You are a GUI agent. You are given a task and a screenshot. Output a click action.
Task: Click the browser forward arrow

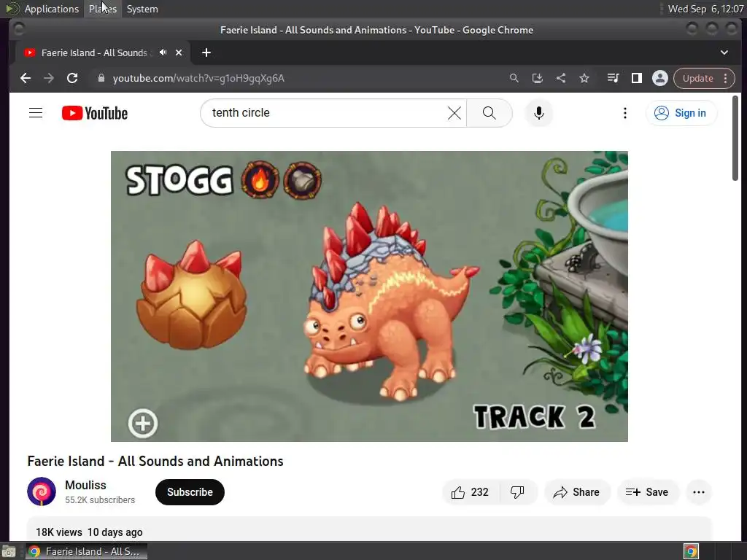click(49, 78)
